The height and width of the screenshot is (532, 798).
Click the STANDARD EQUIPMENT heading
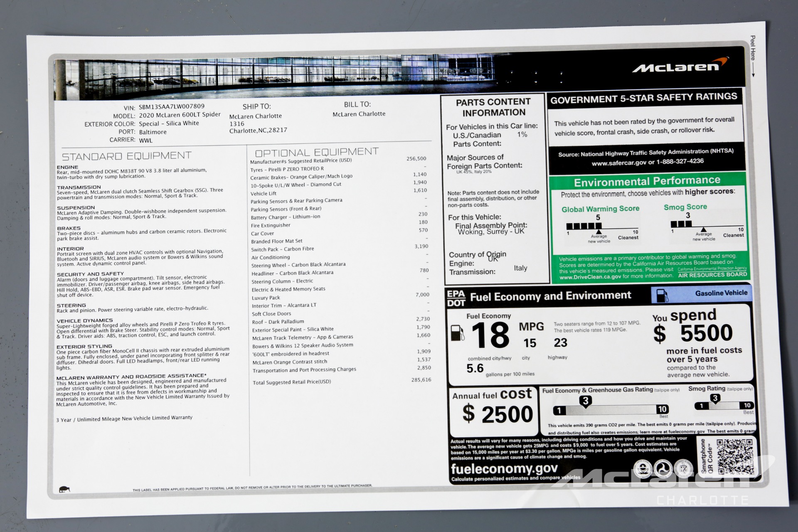click(x=127, y=156)
